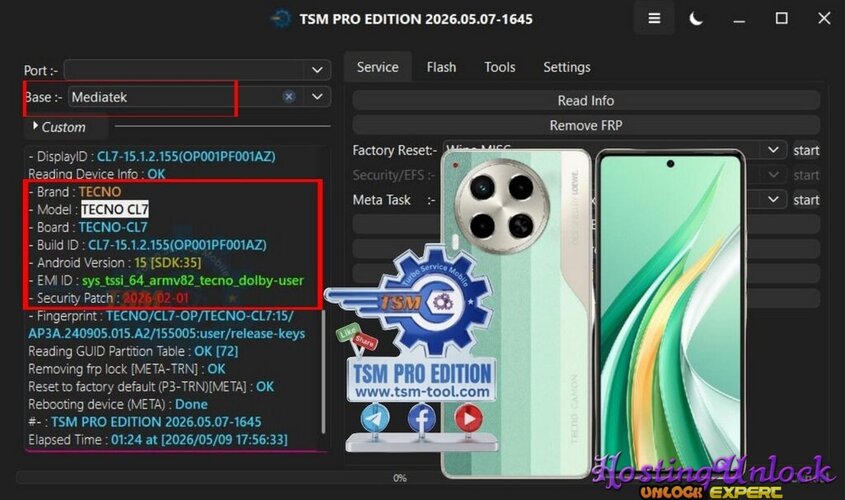Image resolution: width=845 pixels, height=500 pixels.
Task: Click start next to Security/EFS
Action: point(806,175)
